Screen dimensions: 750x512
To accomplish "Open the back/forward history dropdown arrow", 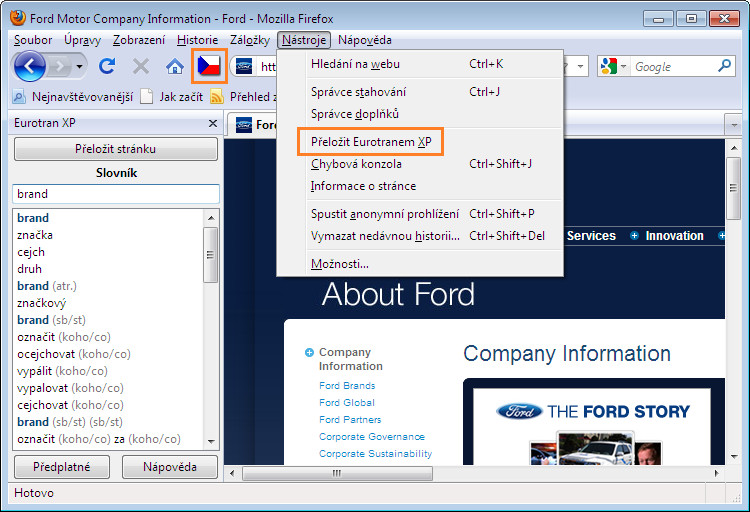I will click(x=79, y=66).
